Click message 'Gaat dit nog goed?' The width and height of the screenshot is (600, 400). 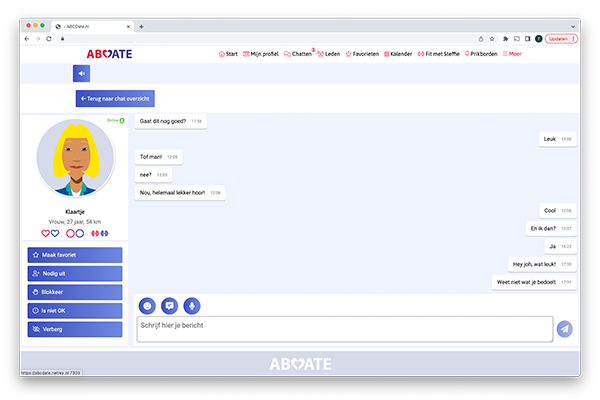coord(171,121)
